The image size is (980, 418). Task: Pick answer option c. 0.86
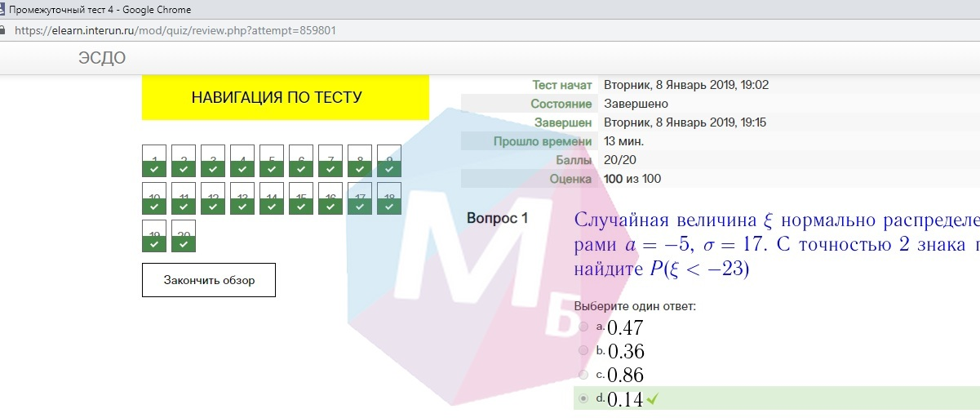583,375
